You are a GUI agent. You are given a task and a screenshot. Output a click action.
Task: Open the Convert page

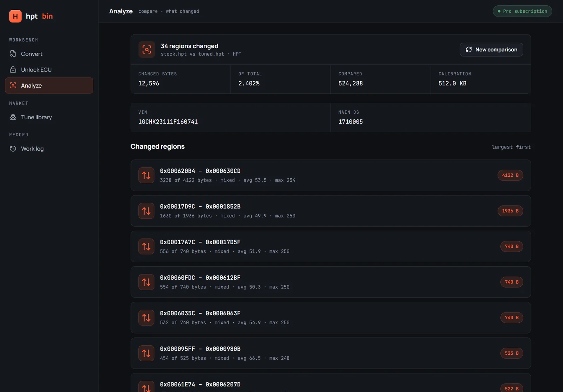[49, 54]
